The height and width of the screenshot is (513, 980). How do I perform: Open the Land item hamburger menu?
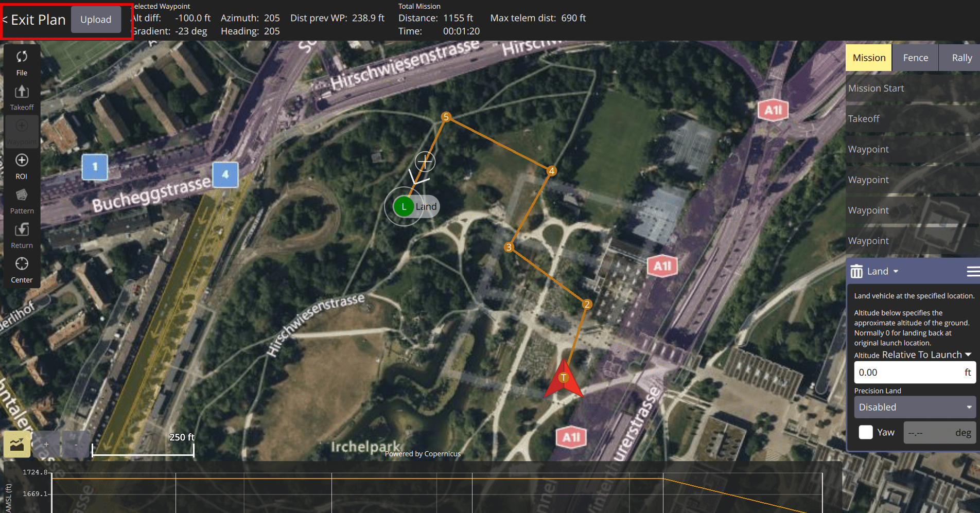pos(972,271)
